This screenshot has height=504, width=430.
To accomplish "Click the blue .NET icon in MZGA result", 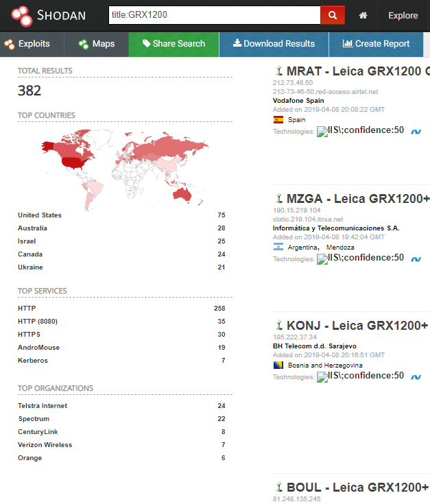I will coord(416,259).
